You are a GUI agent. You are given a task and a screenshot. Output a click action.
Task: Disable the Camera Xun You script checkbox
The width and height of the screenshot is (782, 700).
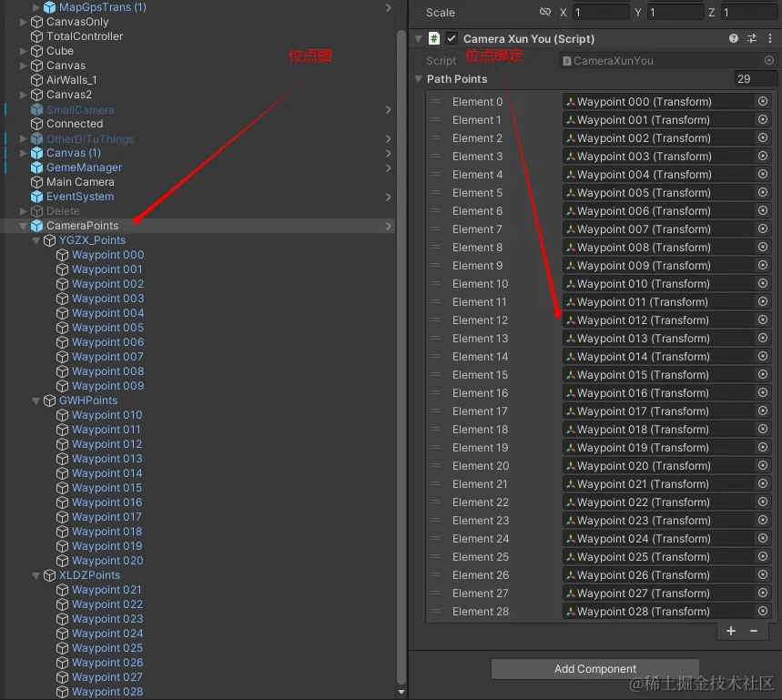tap(452, 38)
